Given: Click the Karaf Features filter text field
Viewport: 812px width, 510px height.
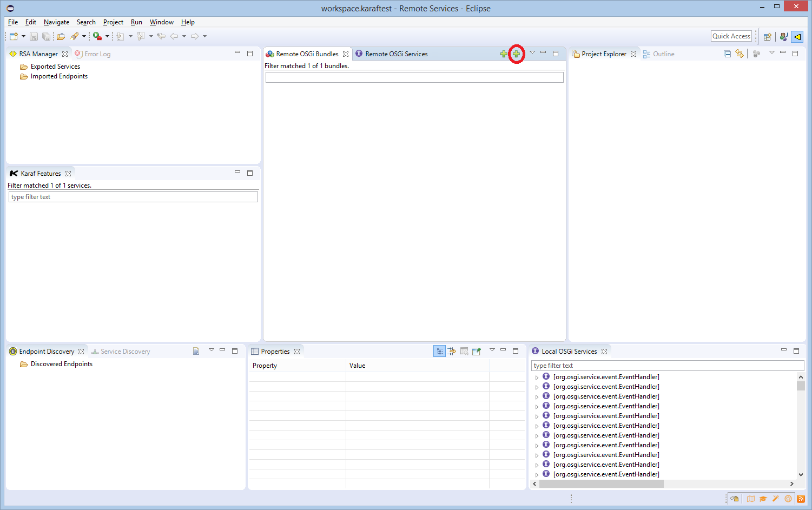Looking at the screenshot, I should point(133,197).
